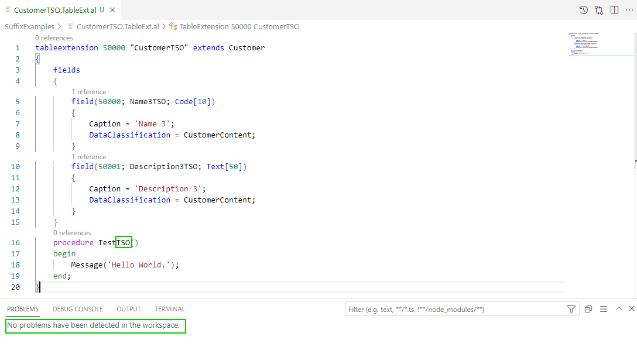Screen dimensions: 637x364
Task: Click the CustomerTSO.TableExt.al breadcrumb item
Action: click(x=118, y=26)
